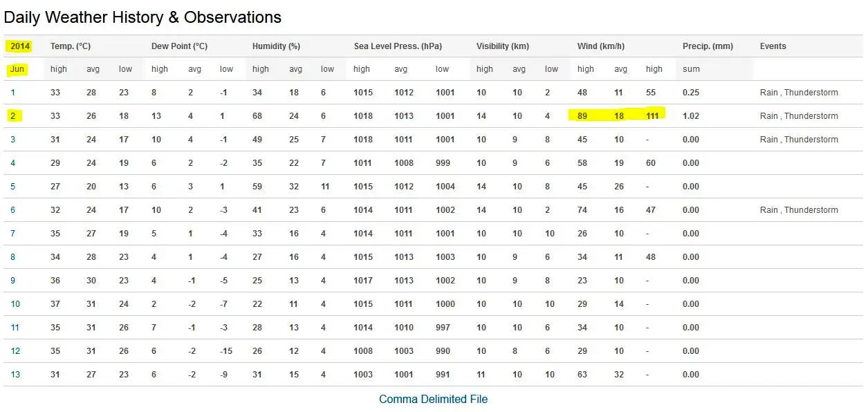
Task: Click the day 4 date link
Action: tap(13, 163)
